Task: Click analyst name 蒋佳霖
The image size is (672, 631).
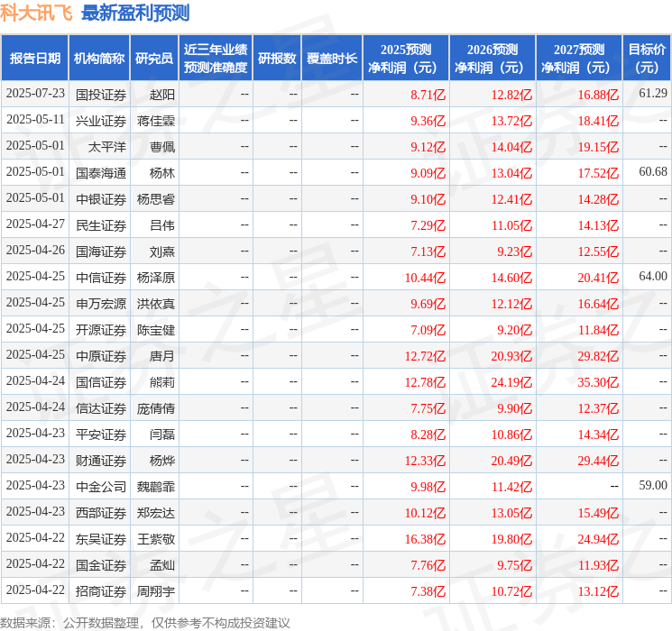Action: (155, 121)
